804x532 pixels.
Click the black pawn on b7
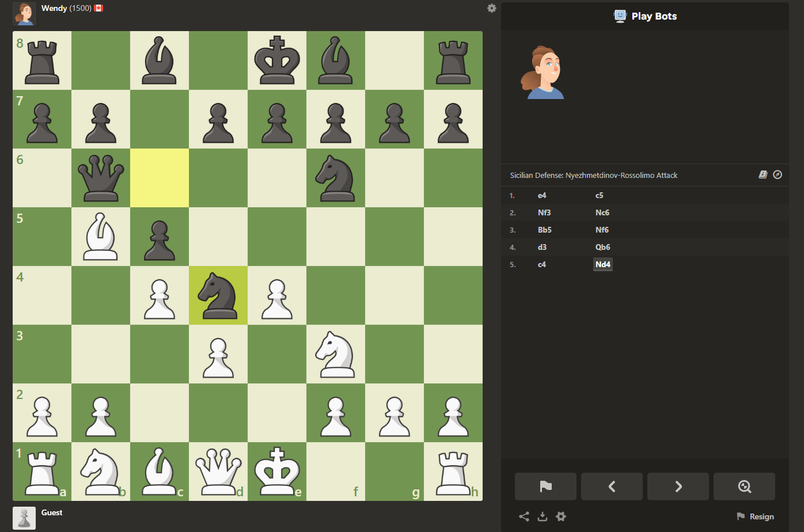(101, 119)
